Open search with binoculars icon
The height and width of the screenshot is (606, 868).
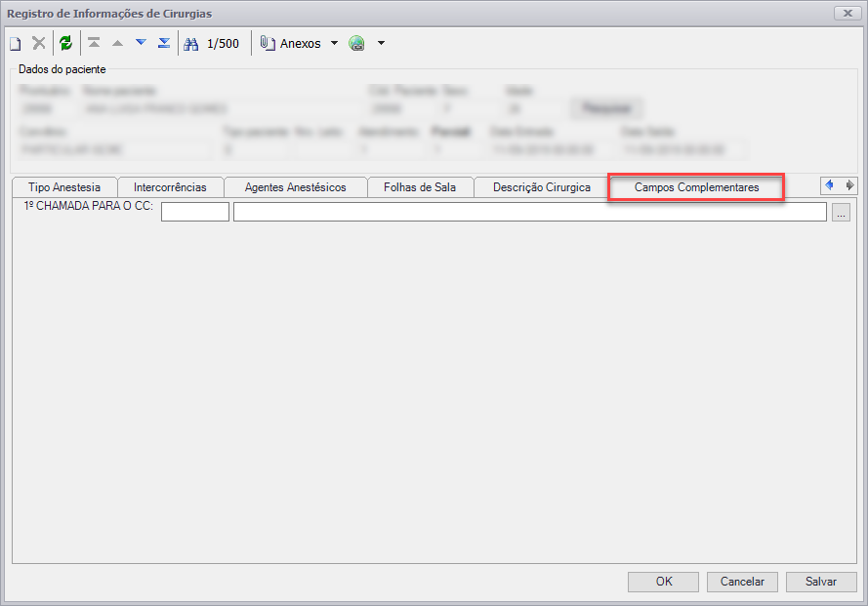tap(191, 44)
